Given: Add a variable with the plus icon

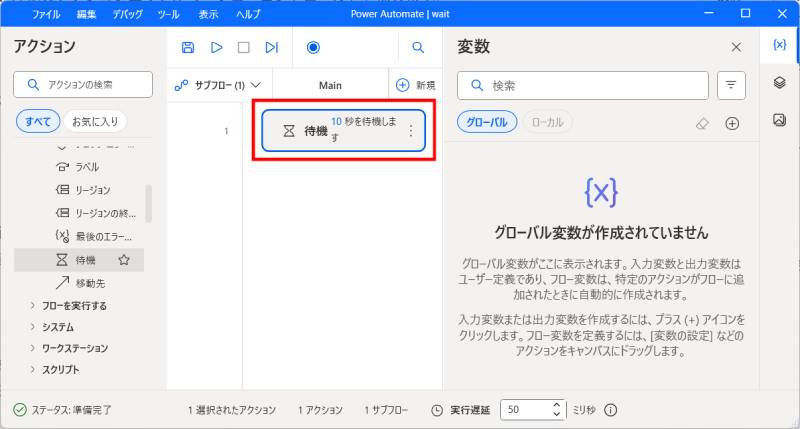Looking at the screenshot, I should 732,123.
